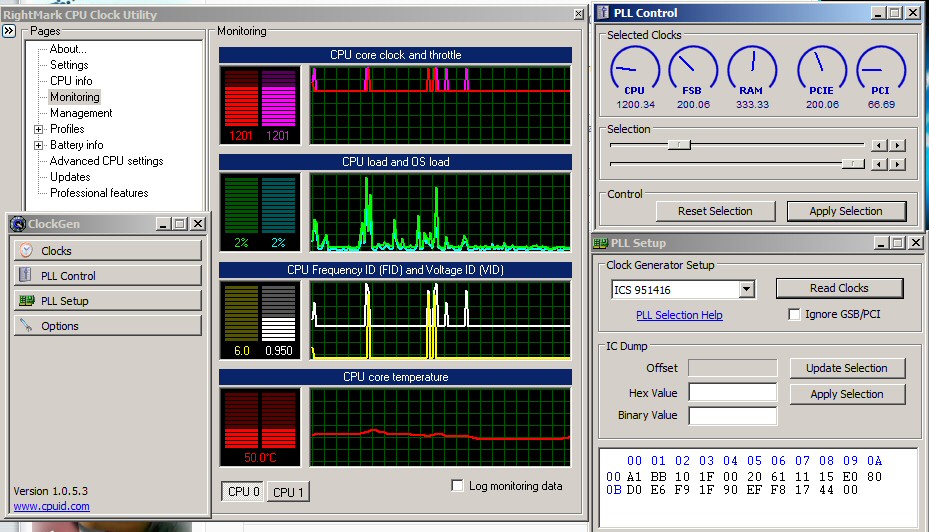Open PLL Control from the ClockGen menu

click(x=108, y=276)
